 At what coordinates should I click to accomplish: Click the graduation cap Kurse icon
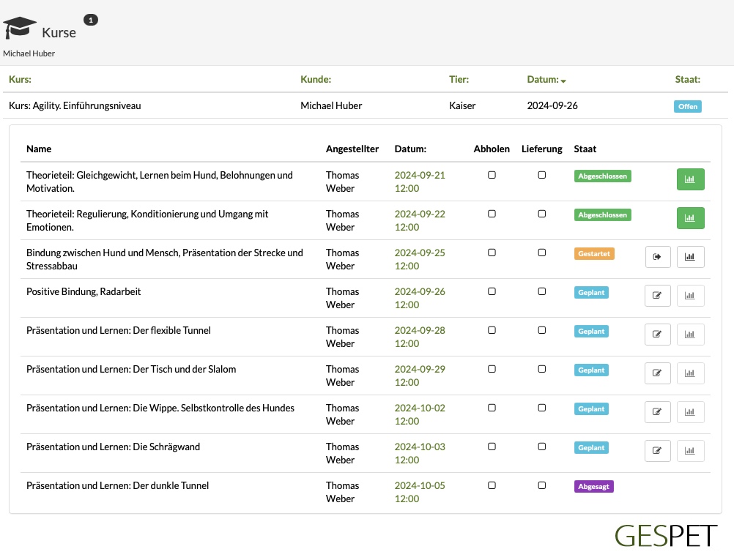pyautogui.click(x=20, y=28)
